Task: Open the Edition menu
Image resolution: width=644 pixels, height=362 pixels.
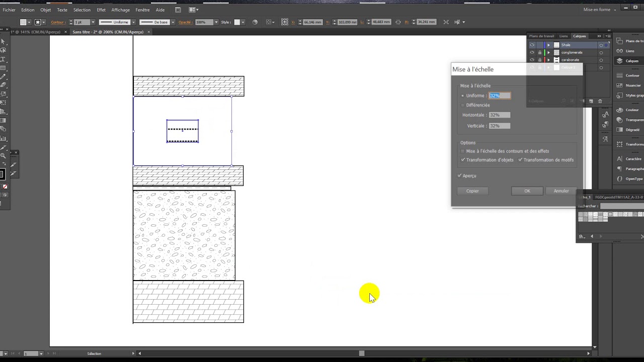Action: (28, 10)
